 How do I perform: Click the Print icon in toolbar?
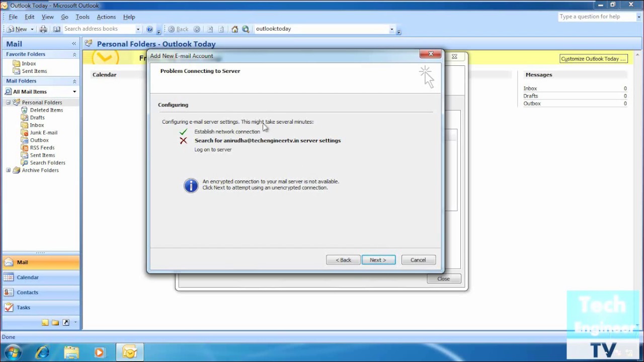(43, 29)
